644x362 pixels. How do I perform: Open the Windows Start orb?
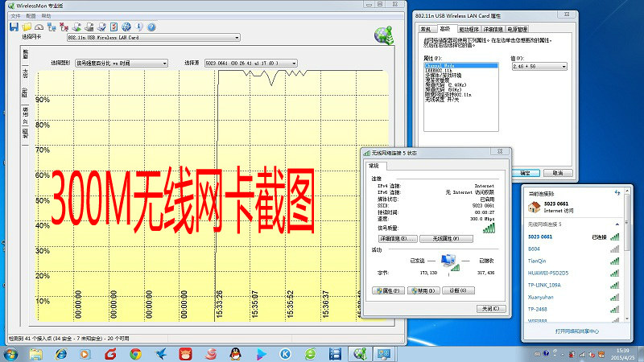tap(10, 354)
